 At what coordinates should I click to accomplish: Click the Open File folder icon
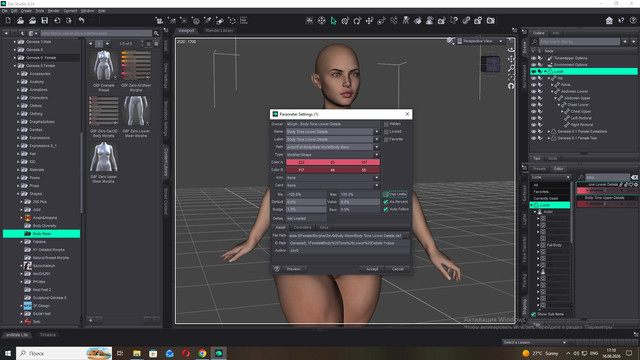20,20
